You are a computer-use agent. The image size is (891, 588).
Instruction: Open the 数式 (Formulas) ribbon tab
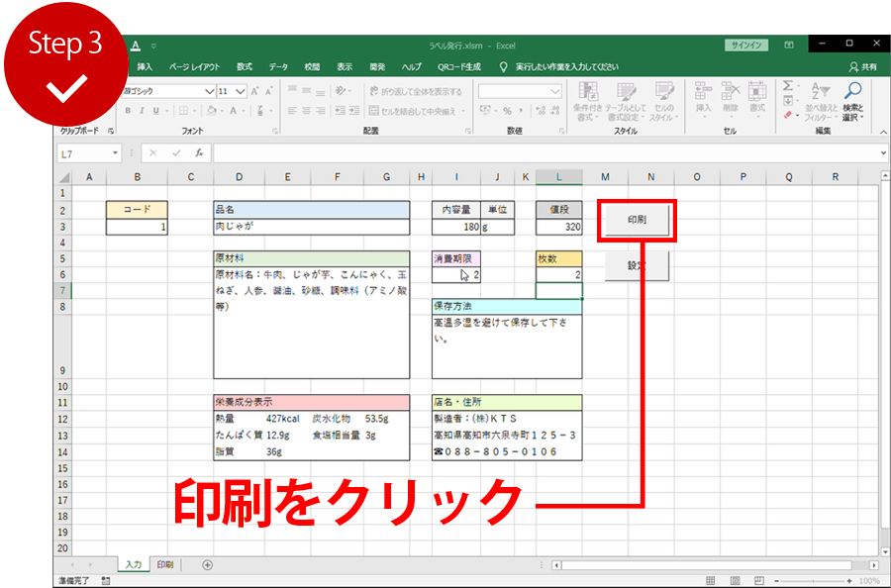(245, 66)
